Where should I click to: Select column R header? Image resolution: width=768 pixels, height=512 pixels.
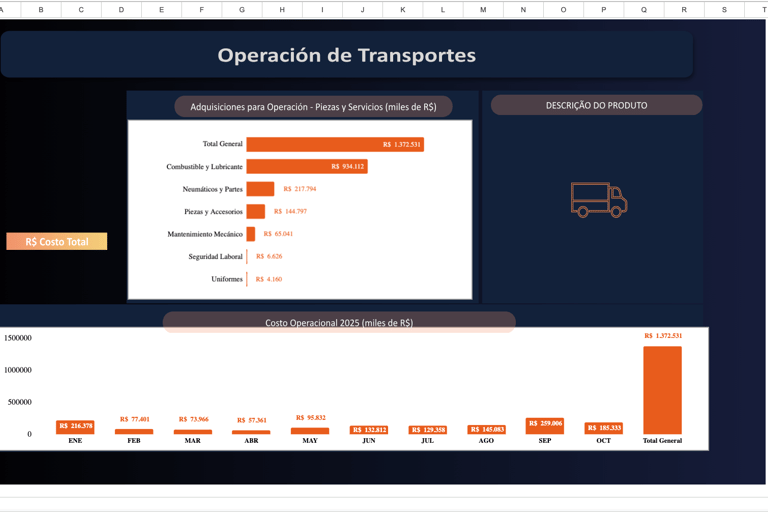coord(684,10)
